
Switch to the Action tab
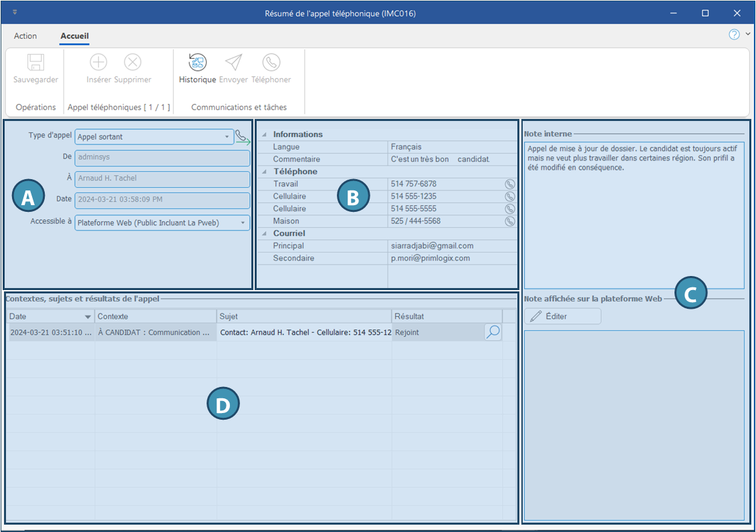[x=25, y=36]
